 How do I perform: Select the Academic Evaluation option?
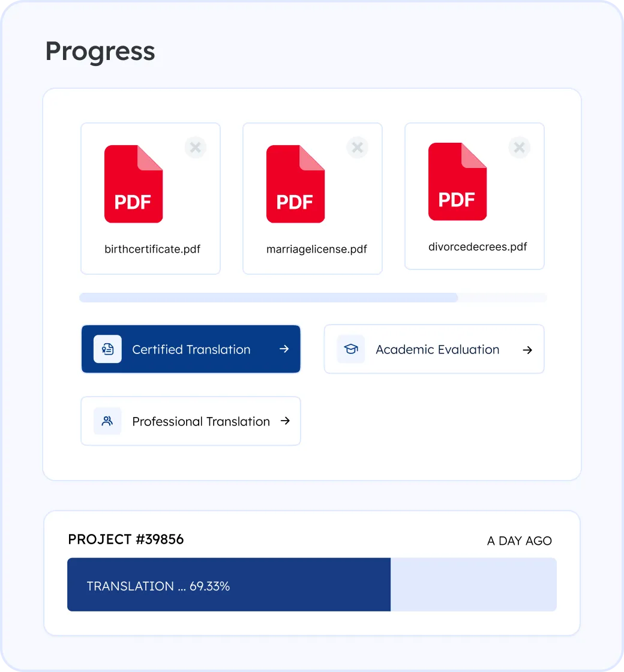[434, 349]
